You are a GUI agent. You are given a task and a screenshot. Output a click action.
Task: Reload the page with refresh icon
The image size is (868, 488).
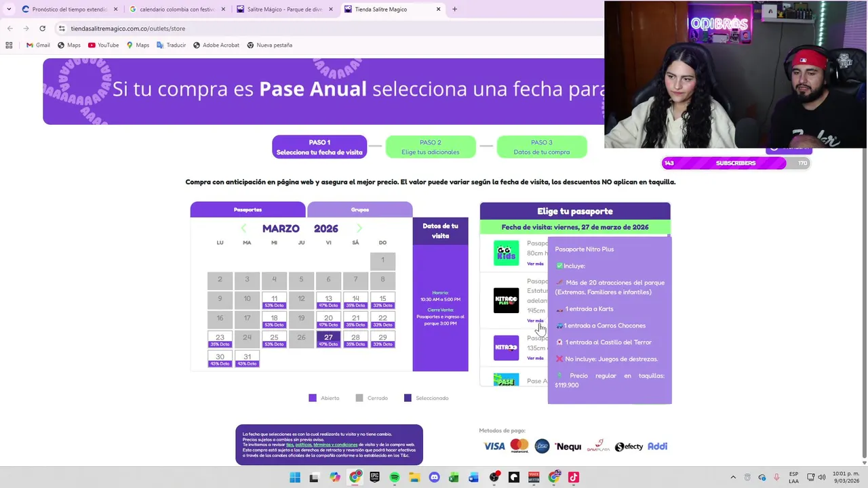[42, 28]
